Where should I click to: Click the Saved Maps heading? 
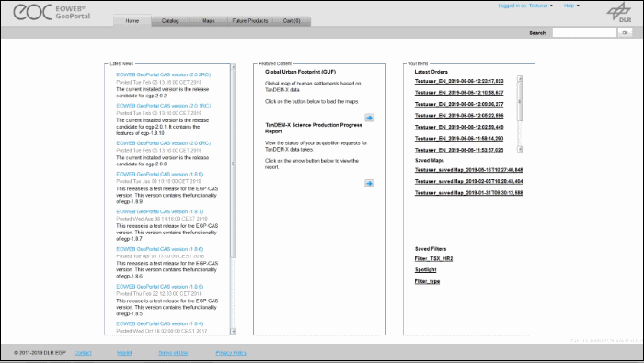pos(430,161)
